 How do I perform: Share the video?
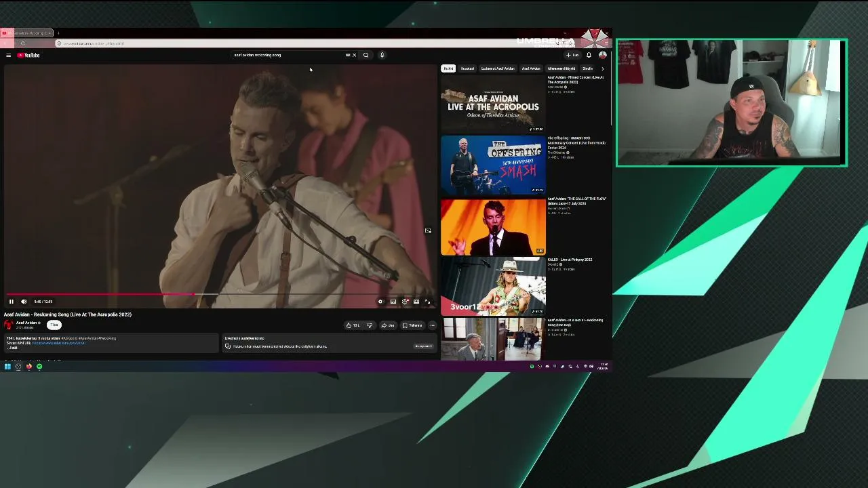388,325
